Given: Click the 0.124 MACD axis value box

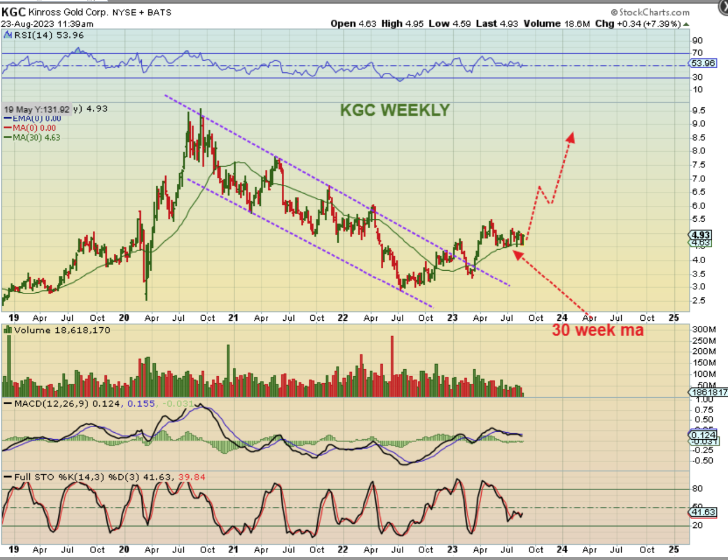Looking at the screenshot, I should tap(703, 435).
